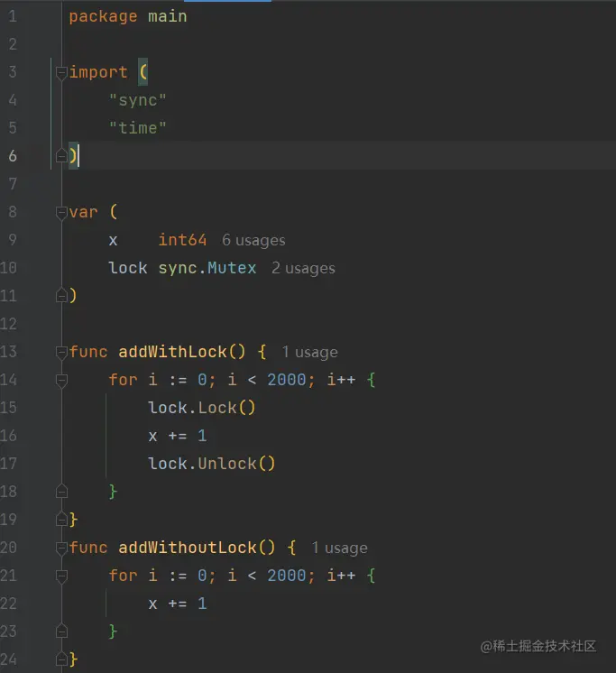
Task: Select the "time" import string
Action: [x=137, y=128]
